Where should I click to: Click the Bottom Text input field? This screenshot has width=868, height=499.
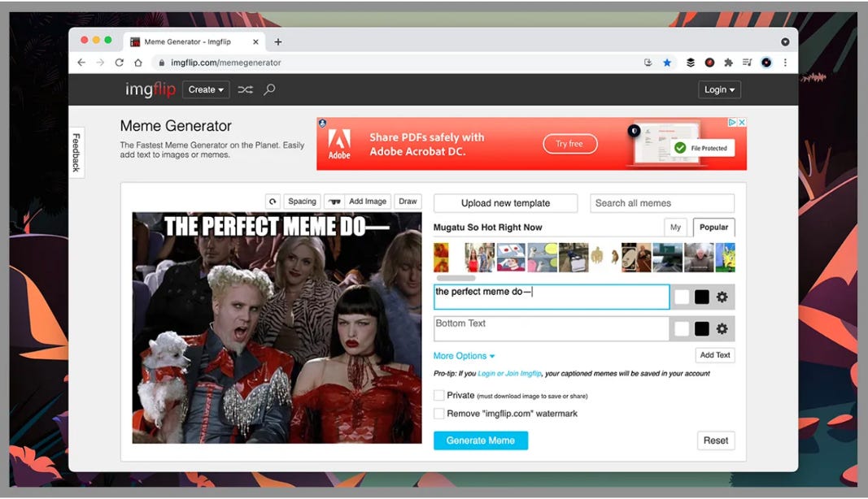click(x=552, y=328)
